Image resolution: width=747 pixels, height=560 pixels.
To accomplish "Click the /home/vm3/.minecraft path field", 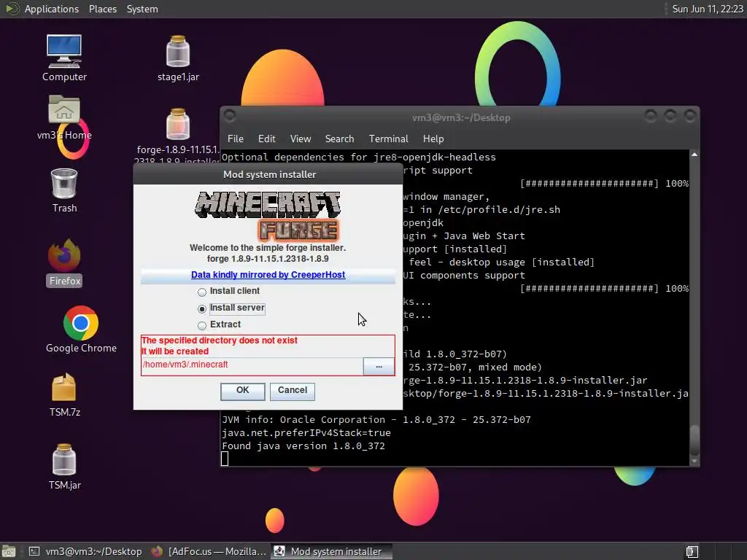I will point(252,365).
